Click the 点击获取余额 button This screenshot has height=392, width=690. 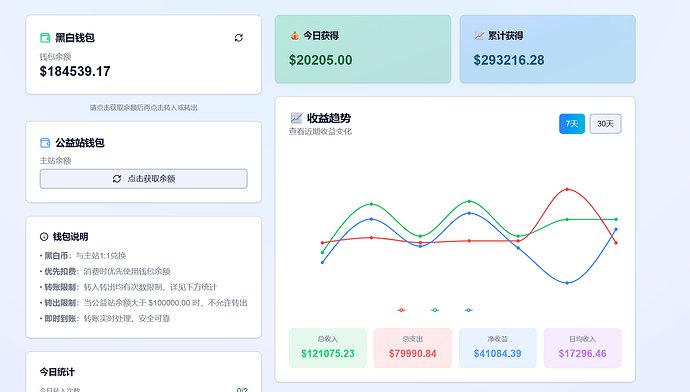(x=143, y=179)
